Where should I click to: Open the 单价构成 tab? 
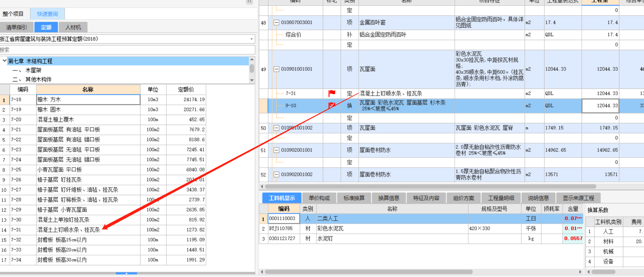[319, 198]
